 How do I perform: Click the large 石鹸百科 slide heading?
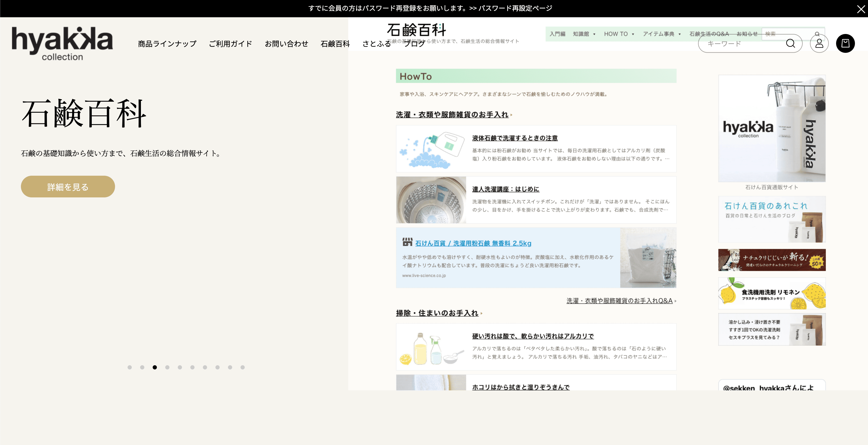84,113
